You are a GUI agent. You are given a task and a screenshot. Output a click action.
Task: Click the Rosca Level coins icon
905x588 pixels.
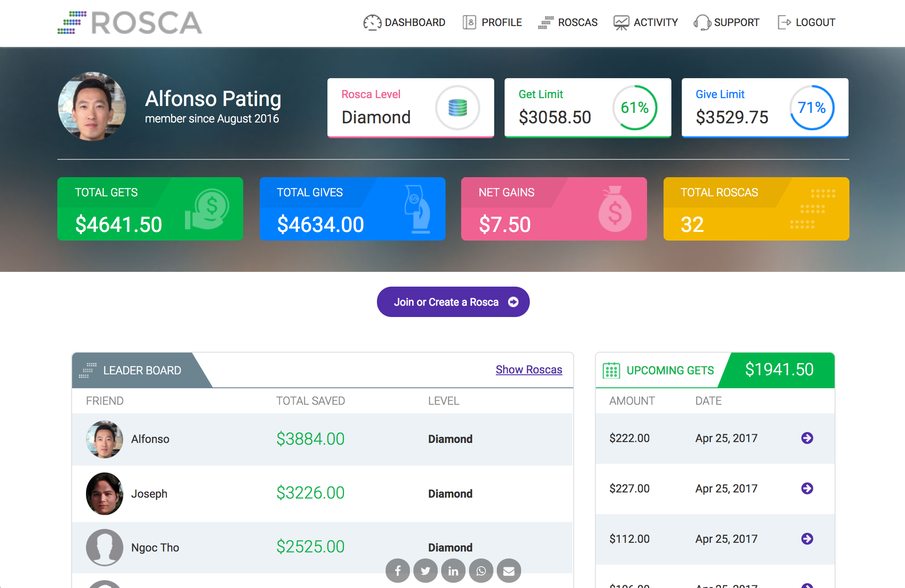coord(457,107)
